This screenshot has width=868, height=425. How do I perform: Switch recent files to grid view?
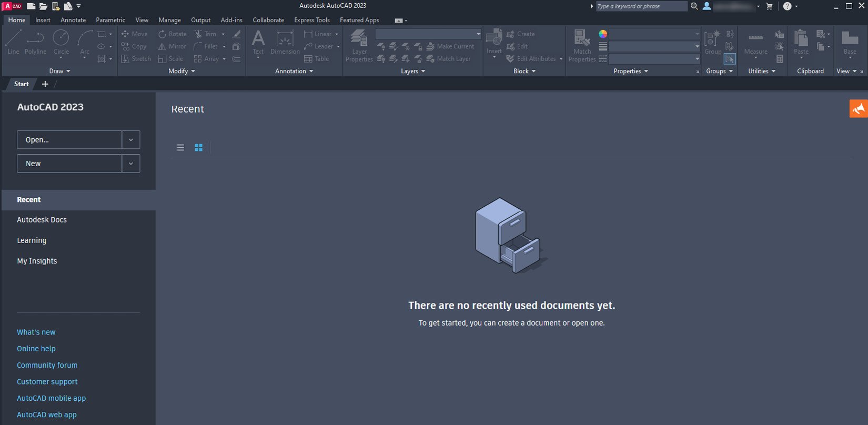coord(198,147)
